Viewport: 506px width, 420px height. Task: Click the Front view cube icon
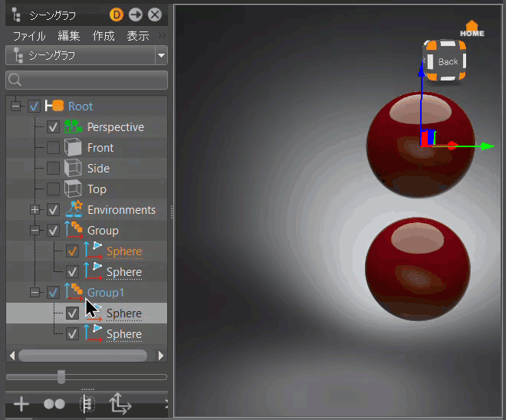coord(73,147)
